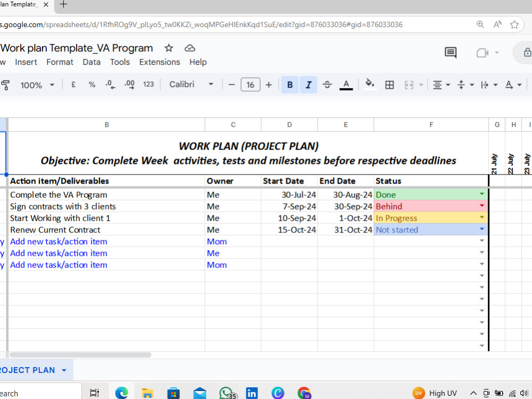Screen dimensions: 532x399
Task: Click the video meeting camera icon
Action: 482,53
